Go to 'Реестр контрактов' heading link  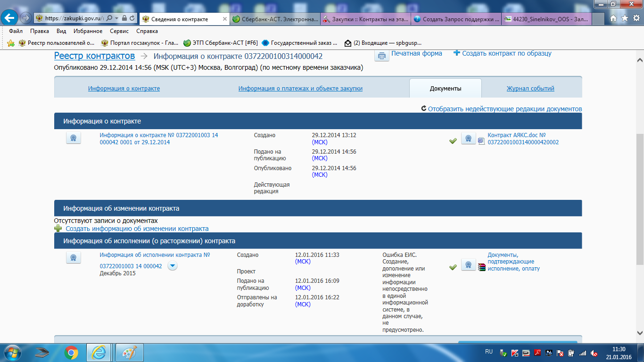pyautogui.click(x=94, y=56)
